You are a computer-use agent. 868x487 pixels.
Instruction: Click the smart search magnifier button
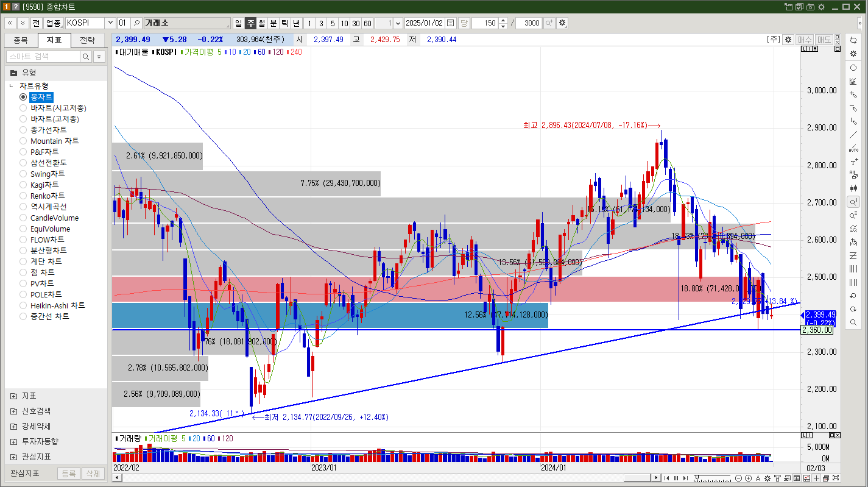coord(86,57)
